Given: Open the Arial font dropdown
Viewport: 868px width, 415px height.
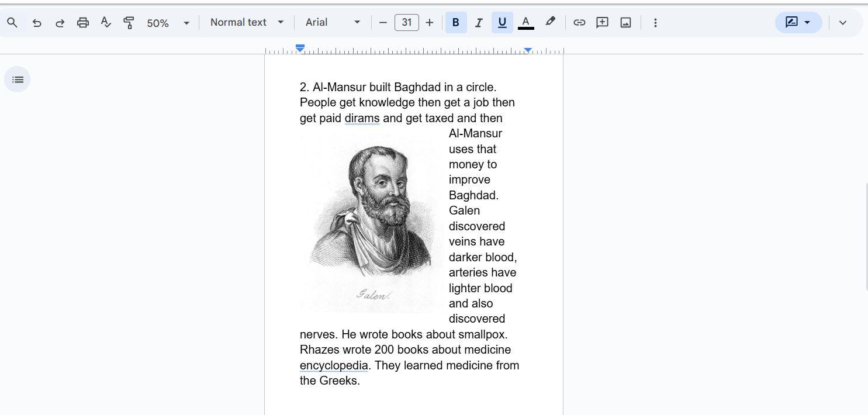Looking at the screenshot, I should [x=333, y=23].
